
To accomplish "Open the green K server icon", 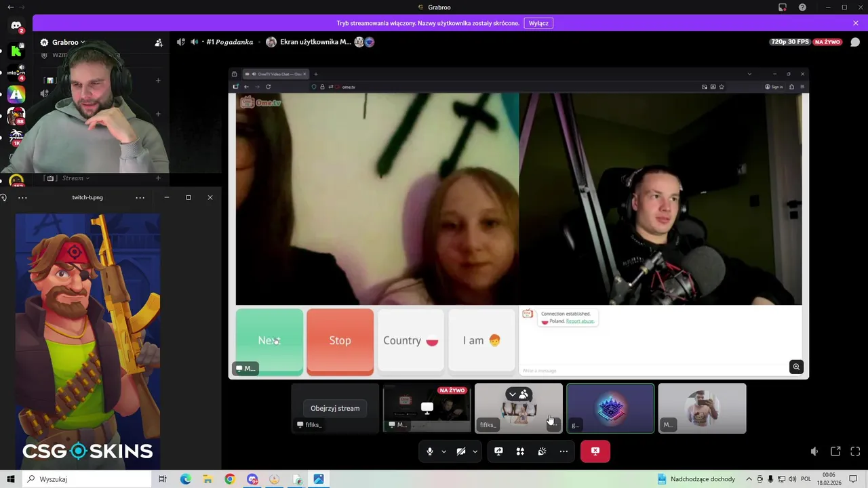I will point(16,51).
